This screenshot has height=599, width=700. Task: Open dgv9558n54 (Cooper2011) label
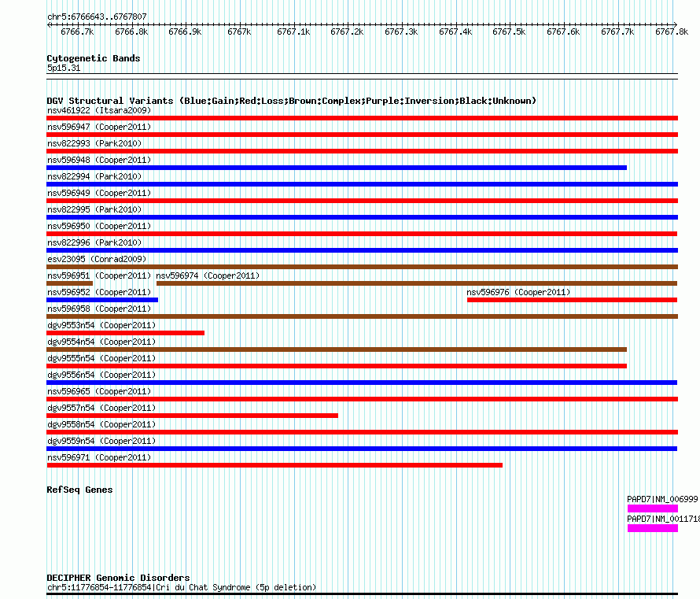pos(101,424)
